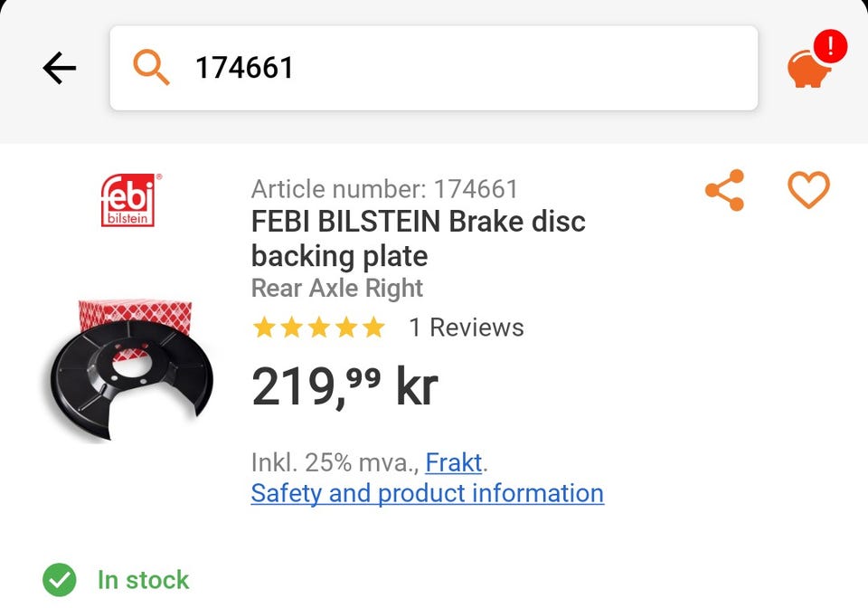The width and height of the screenshot is (868, 608).
Task: Focus the search field containing 174661
Action: click(433, 68)
